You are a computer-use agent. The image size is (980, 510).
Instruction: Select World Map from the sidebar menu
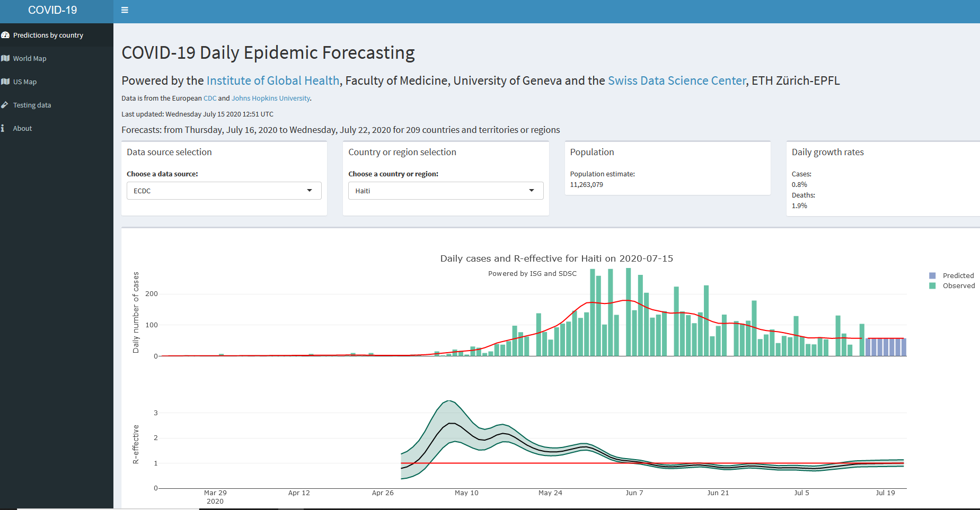31,58
